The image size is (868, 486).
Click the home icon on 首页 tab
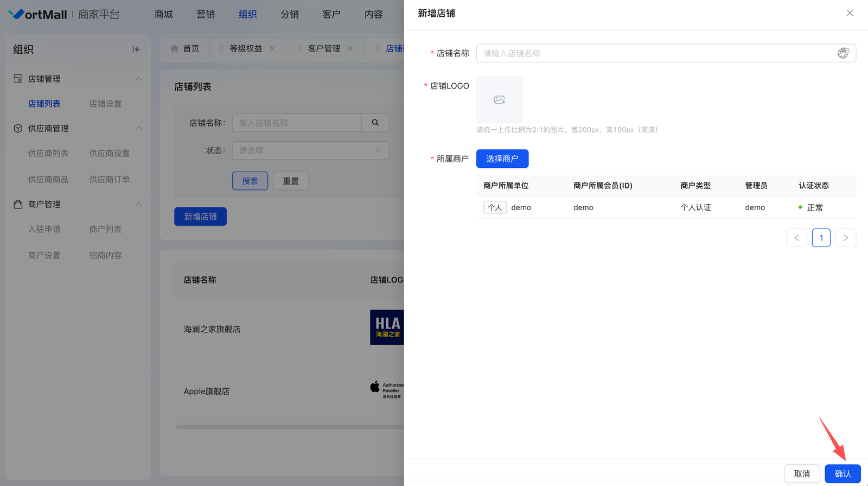[x=175, y=48]
